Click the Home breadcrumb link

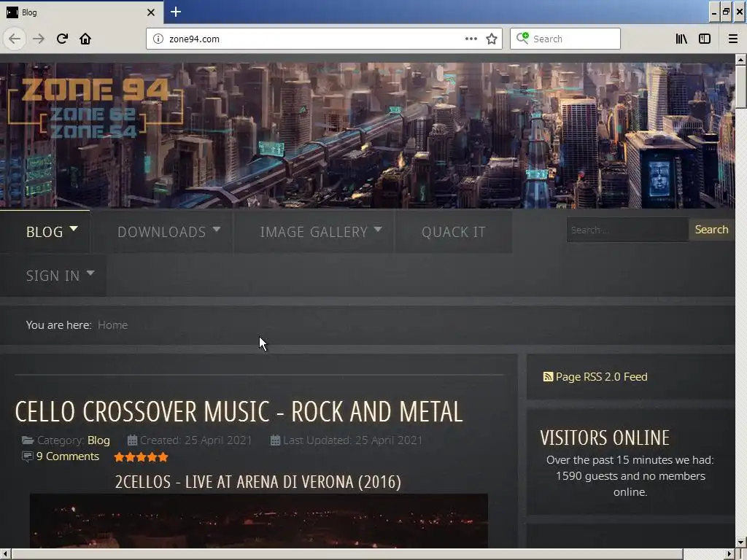[x=112, y=324]
